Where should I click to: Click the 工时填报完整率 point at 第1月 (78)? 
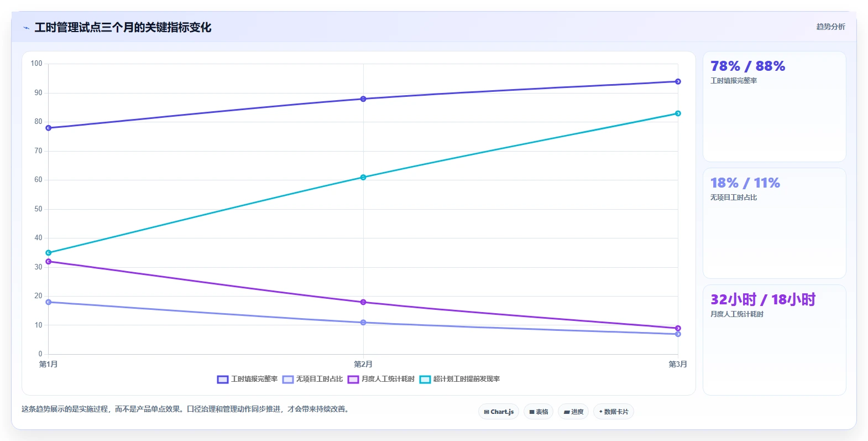49,128
